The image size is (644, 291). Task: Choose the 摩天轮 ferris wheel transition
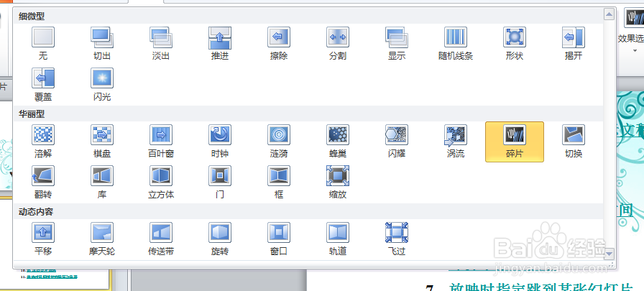point(102,239)
